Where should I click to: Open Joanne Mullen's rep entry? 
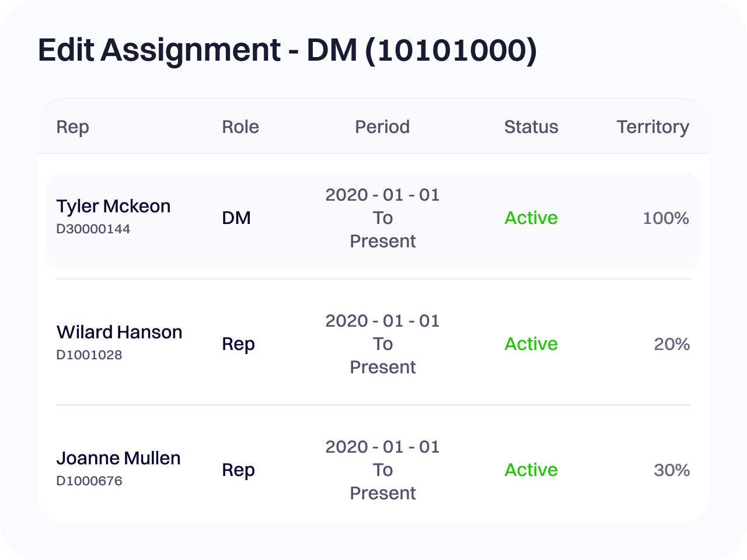(118, 459)
